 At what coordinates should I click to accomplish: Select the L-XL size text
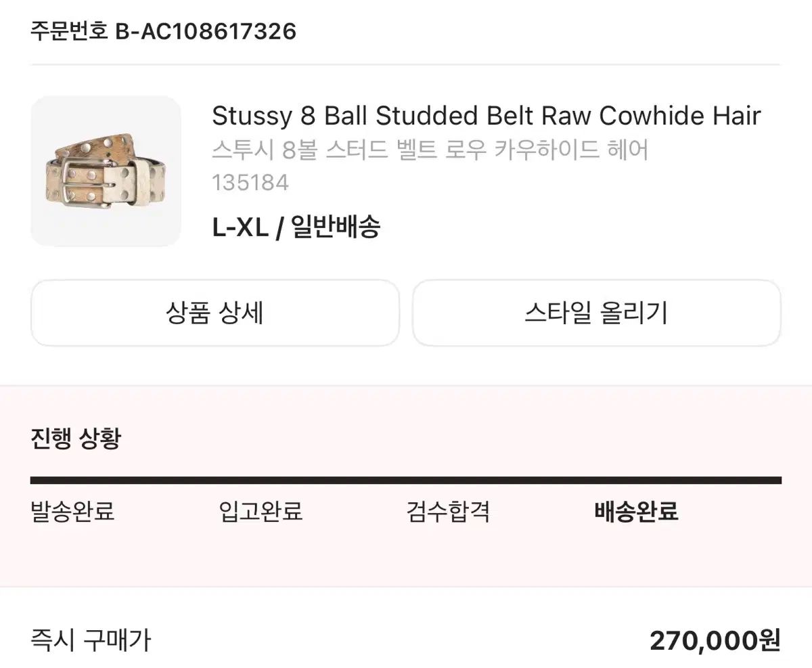coord(240,227)
